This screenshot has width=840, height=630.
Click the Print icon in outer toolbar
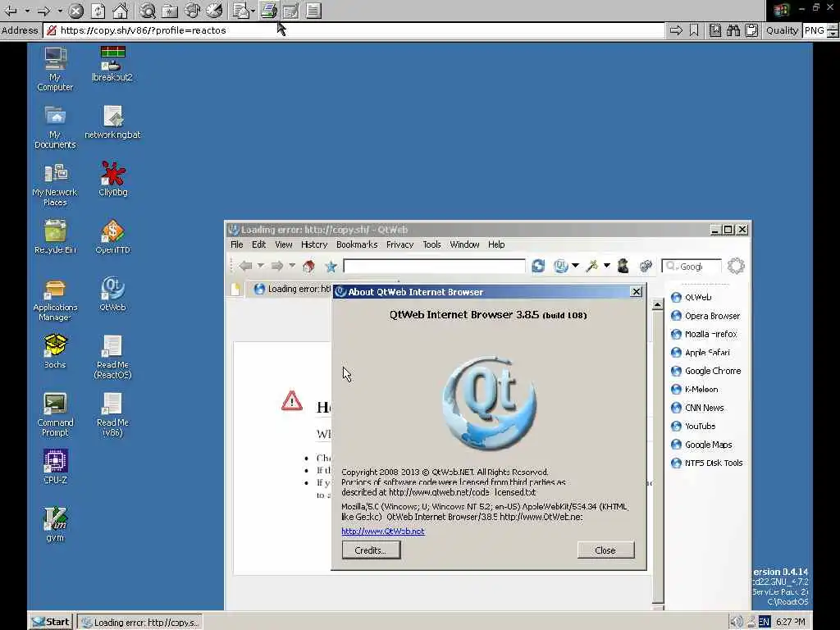[268, 10]
